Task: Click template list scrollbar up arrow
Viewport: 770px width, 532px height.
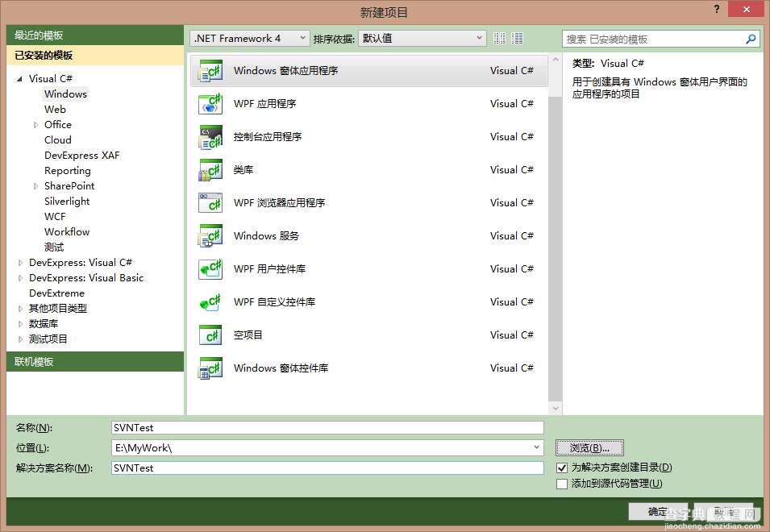Action: [x=556, y=60]
